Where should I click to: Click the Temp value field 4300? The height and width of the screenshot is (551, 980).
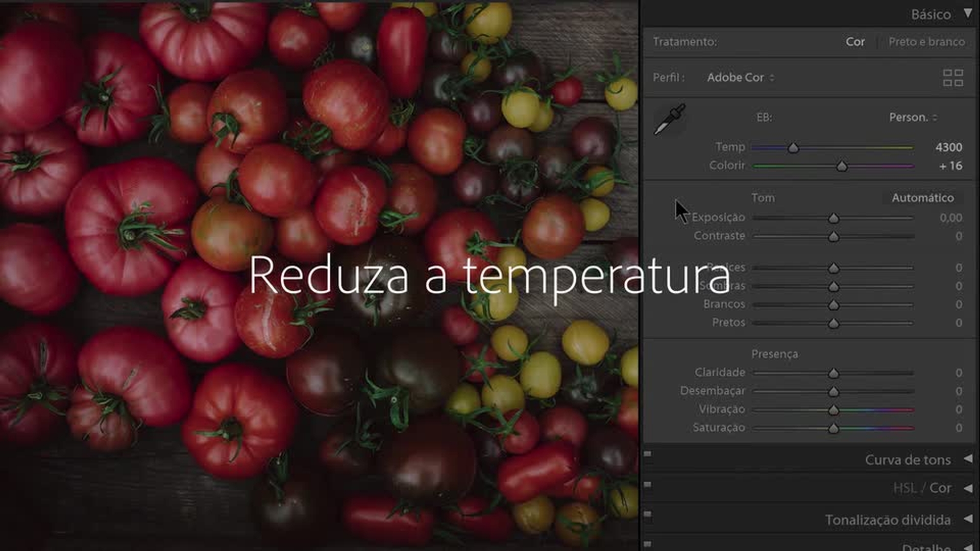pos(948,147)
